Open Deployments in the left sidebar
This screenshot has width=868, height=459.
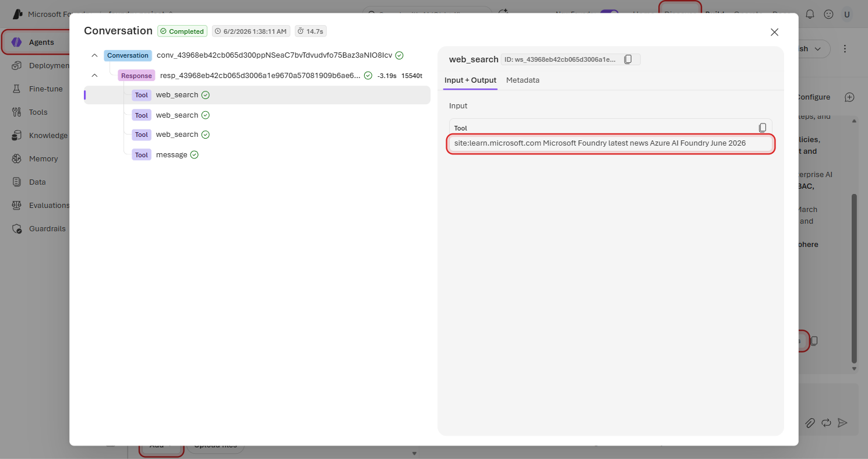pos(49,65)
